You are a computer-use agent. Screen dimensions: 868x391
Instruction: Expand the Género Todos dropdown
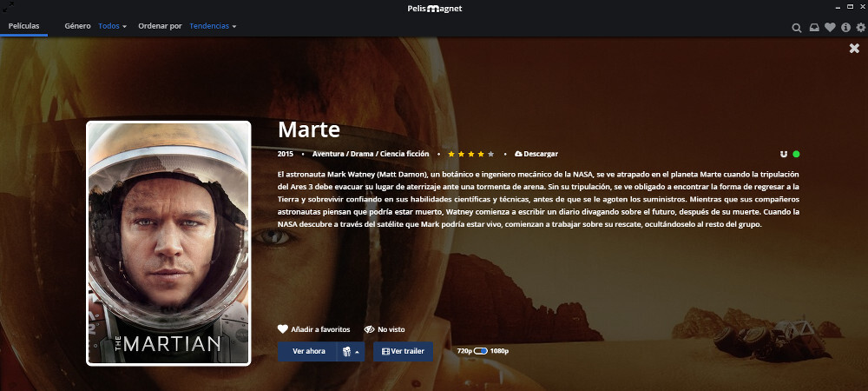point(113,26)
